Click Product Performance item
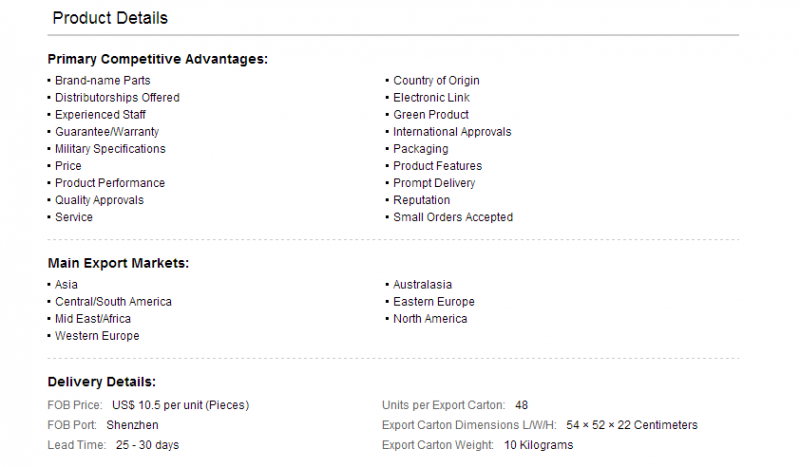The width and height of the screenshot is (800, 467). pos(110,183)
